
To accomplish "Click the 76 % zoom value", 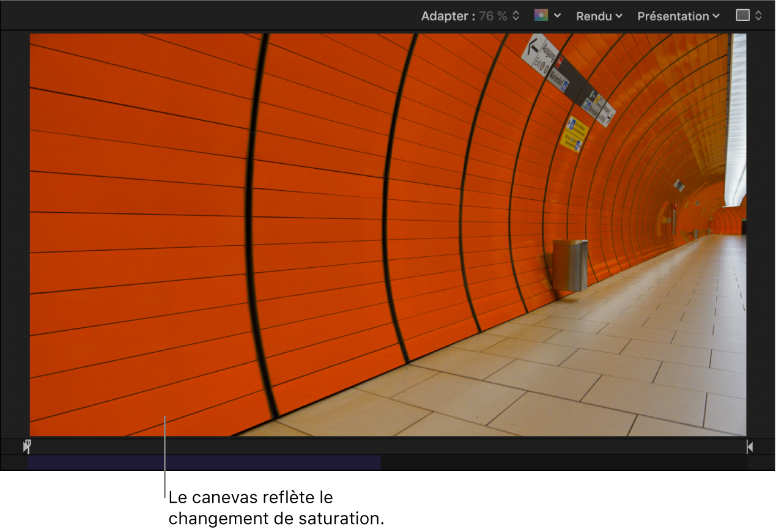I will (x=493, y=16).
